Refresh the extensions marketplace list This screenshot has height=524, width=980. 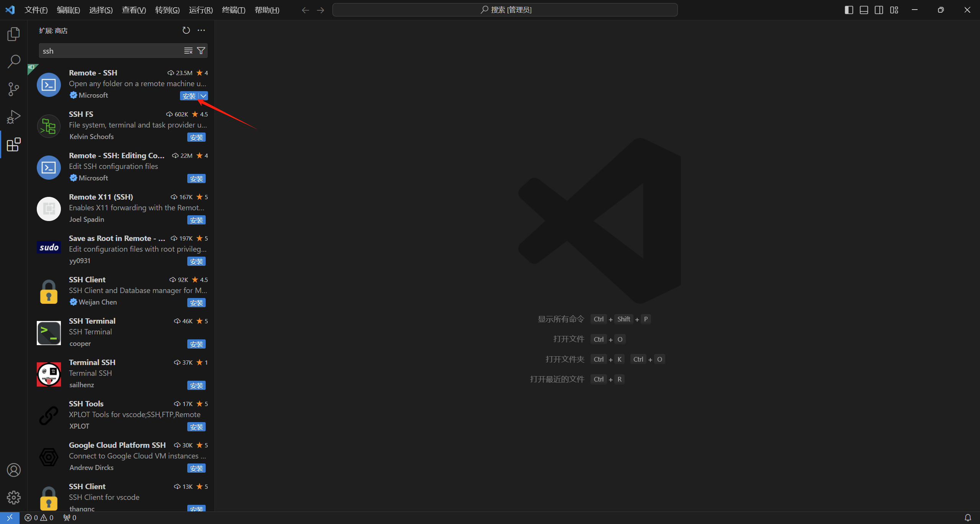186,30
